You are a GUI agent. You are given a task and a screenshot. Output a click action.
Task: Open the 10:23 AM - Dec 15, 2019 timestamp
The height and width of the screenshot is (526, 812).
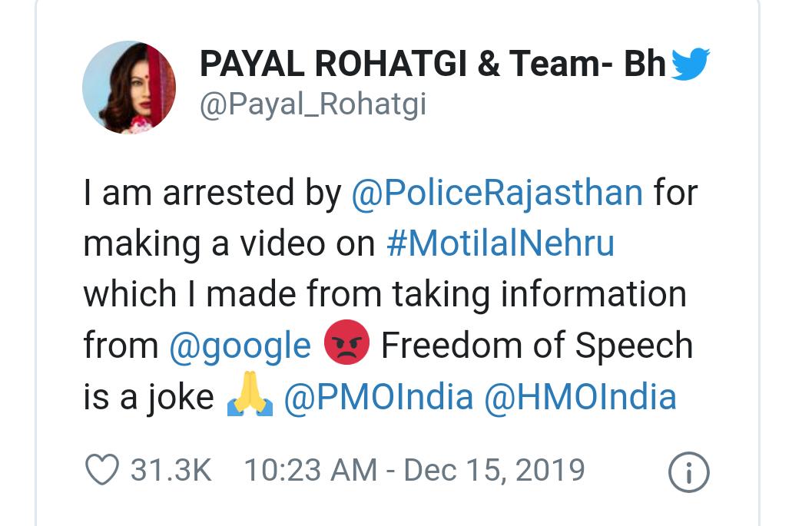414,470
